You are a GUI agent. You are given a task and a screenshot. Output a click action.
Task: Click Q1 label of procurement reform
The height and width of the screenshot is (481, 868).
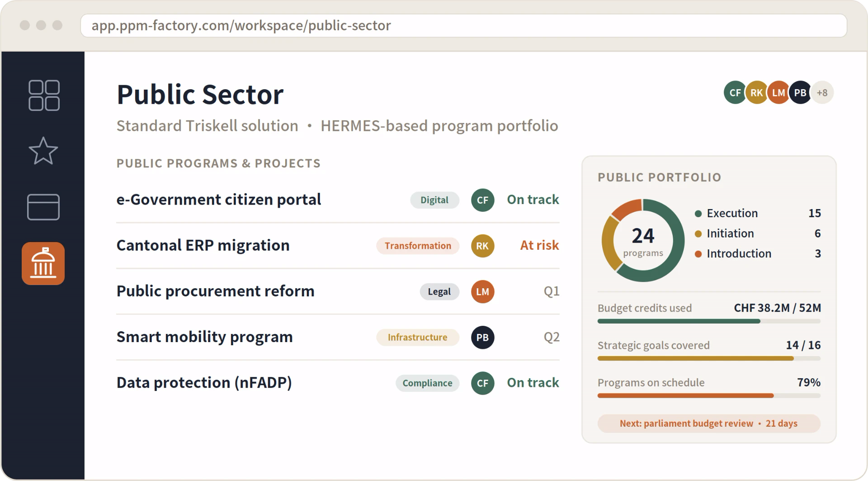click(x=552, y=291)
